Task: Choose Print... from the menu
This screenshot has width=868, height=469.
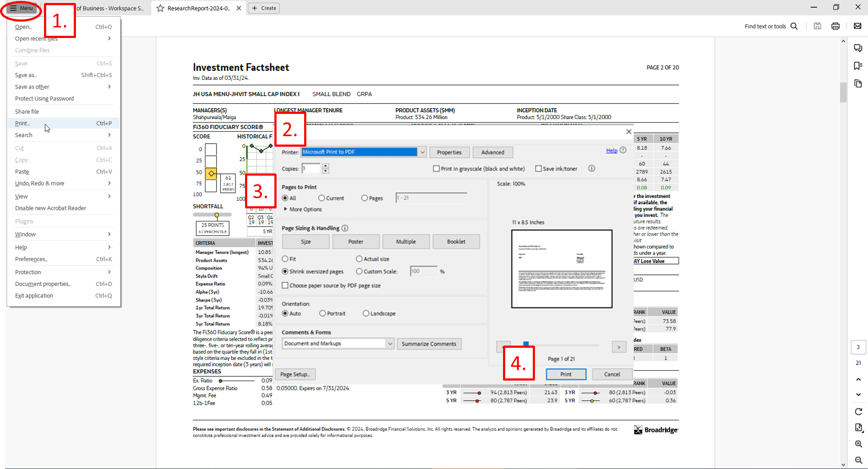Action: [63, 123]
